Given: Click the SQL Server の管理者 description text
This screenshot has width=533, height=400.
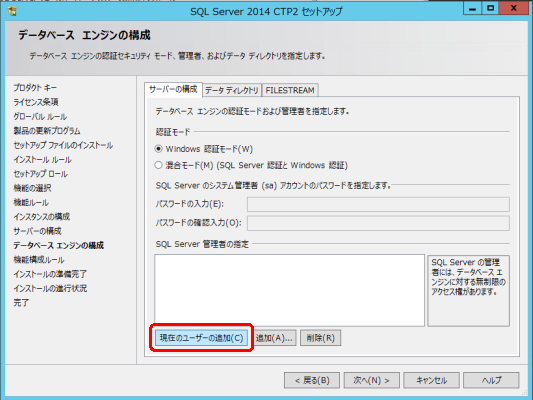Looking at the screenshot, I should (x=468, y=277).
